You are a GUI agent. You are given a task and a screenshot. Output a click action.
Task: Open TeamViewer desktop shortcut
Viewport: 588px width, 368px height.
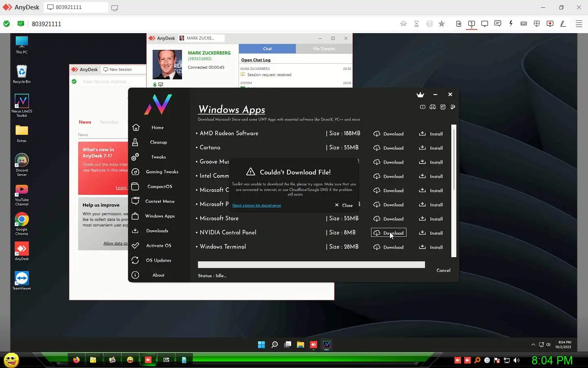[x=22, y=280]
